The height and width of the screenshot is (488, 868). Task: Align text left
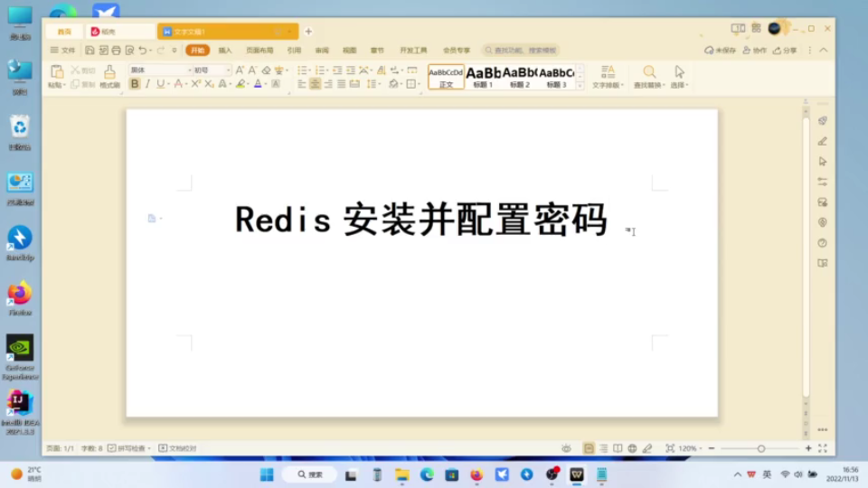(302, 84)
